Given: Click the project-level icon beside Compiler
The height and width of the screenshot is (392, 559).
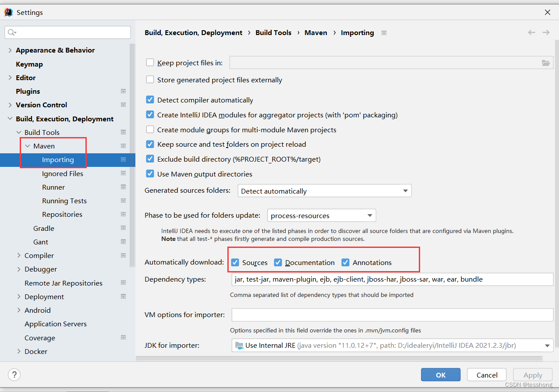Looking at the screenshot, I should pos(123,255).
